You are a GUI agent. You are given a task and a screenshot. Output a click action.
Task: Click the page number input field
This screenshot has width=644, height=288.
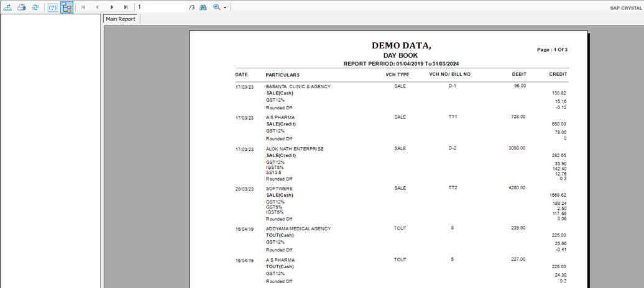[x=160, y=7]
